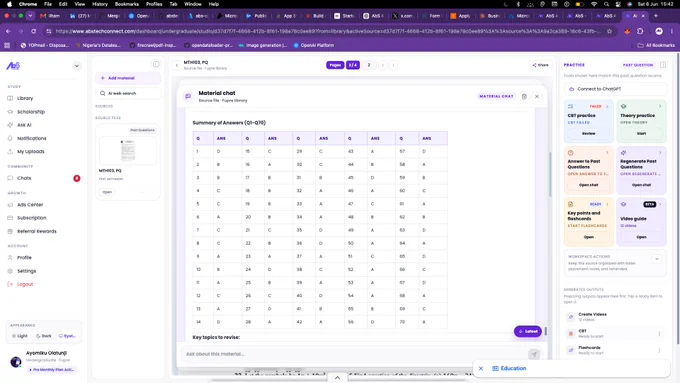The height and width of the screenshot is (383, 680).
Task: Expand the bottom panel chevron handle
Action: tap(337, 378)
